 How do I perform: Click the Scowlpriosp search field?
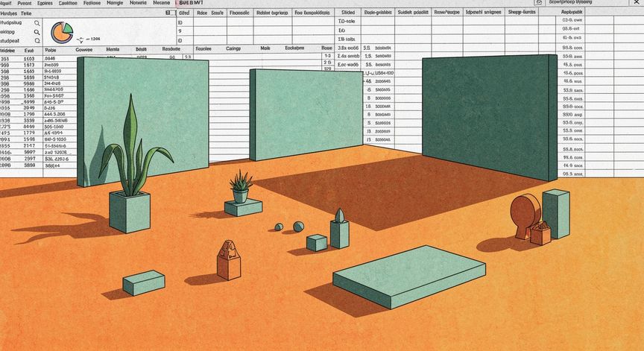coord(587,2)
